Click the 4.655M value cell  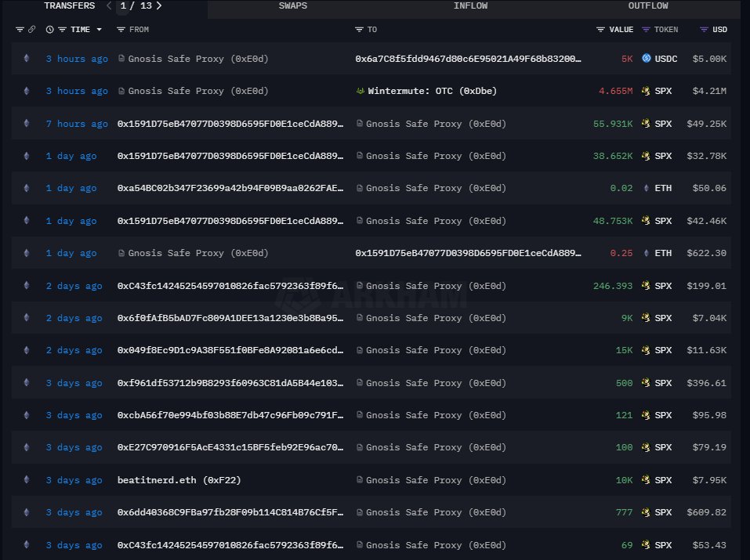point(615,91)
